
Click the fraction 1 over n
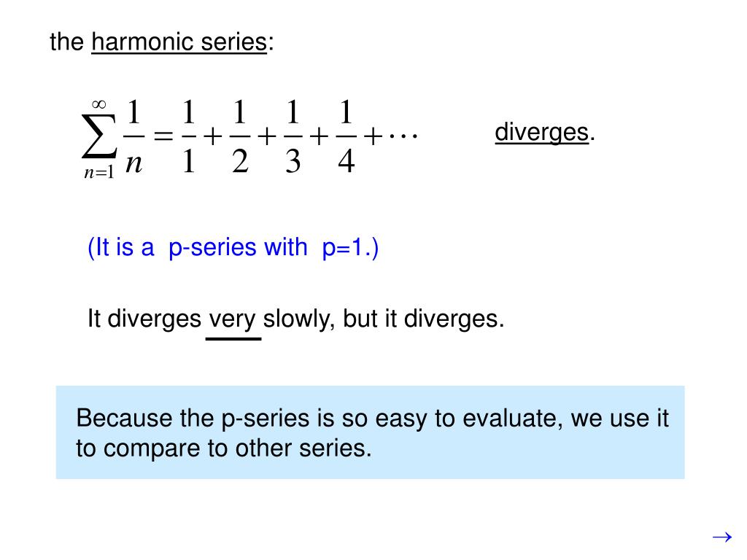(134, 137)
